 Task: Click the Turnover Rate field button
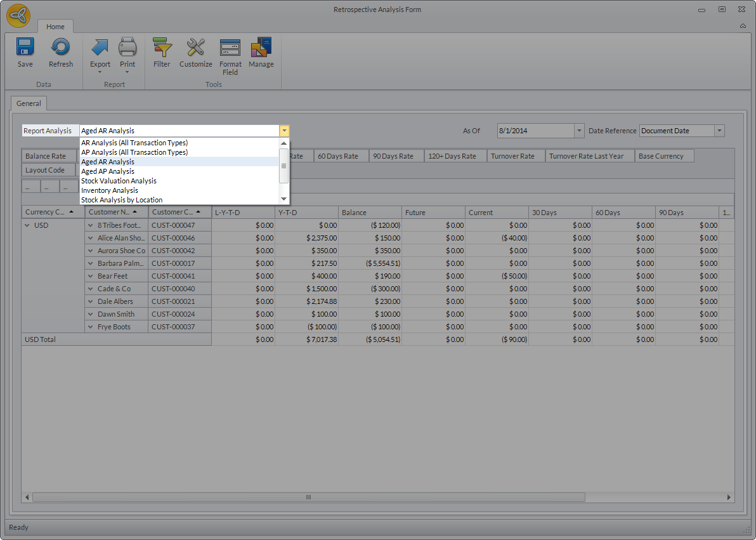[512, 156]
